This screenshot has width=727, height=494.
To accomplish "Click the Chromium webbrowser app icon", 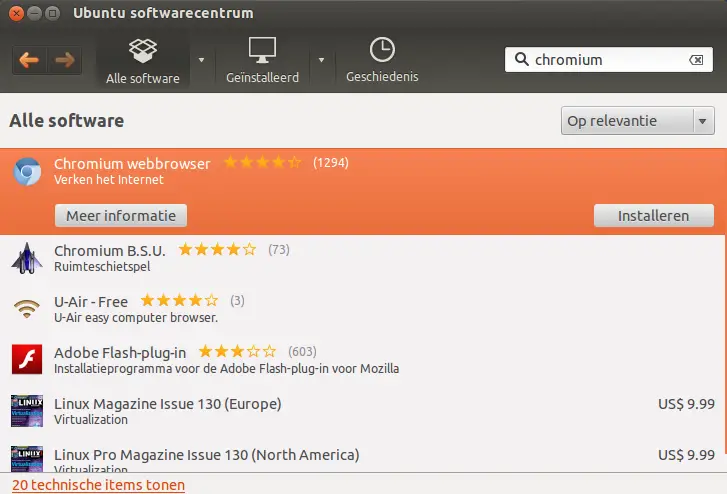I will click(x=27, y=171).
